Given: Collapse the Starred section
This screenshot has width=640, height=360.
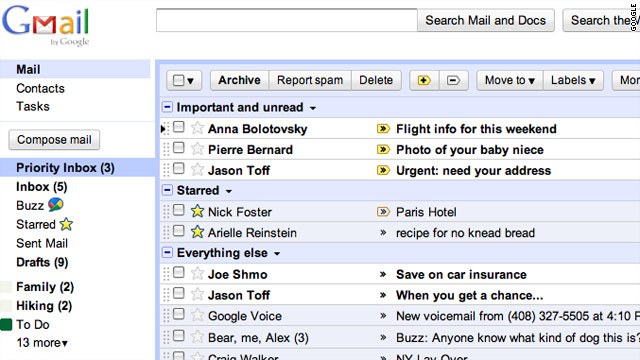Looking at the screenshot, I should point(167,190).
